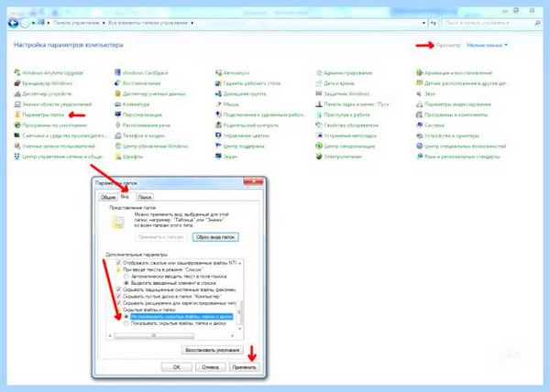Toggle 'Отображать сжатые или зашифрованные файлы' checkbox

point(118,263)
